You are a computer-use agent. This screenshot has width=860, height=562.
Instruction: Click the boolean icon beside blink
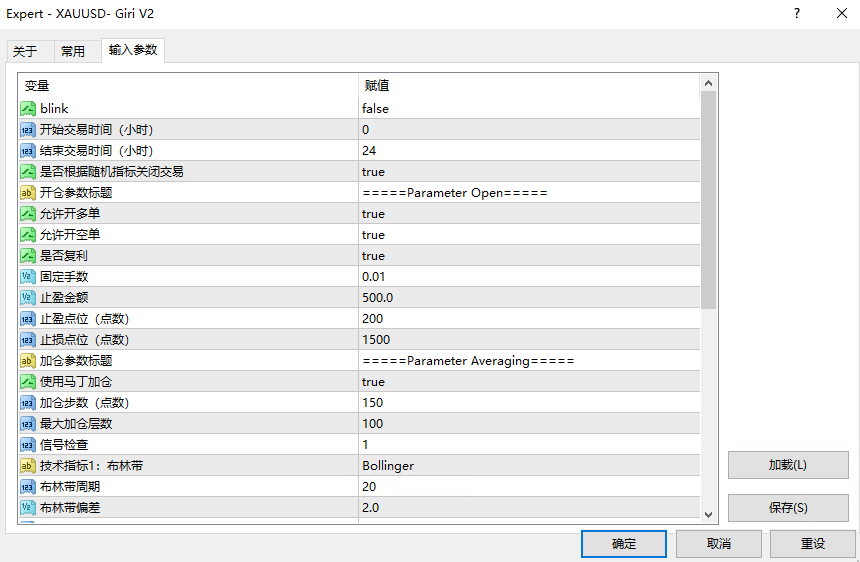[28, 108]
